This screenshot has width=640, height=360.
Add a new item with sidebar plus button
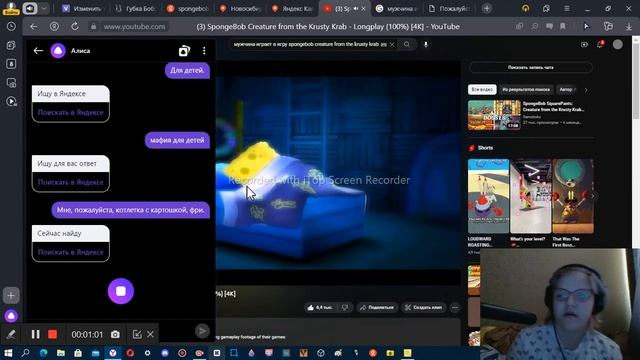(x=11, y=296)
